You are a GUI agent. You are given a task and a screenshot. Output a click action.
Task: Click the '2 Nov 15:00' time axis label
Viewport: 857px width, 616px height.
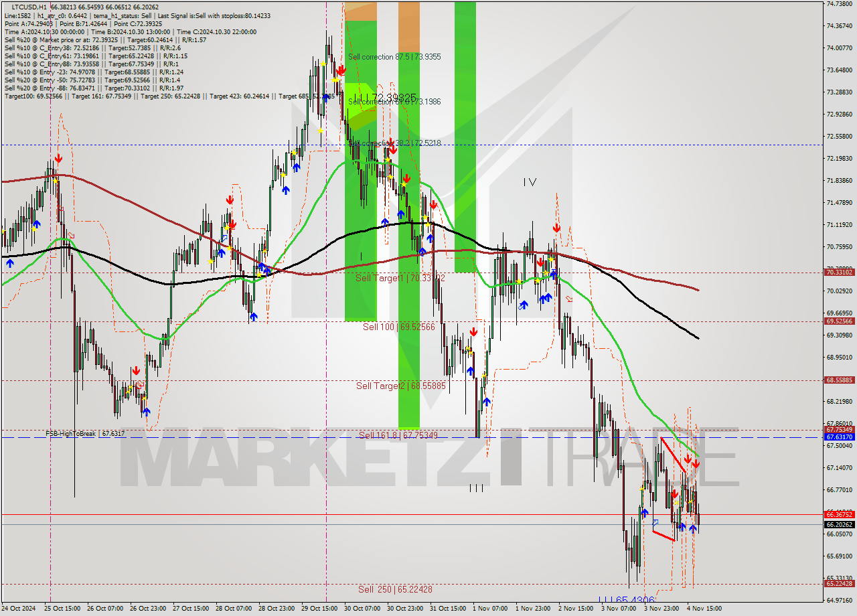click(576, 609)
